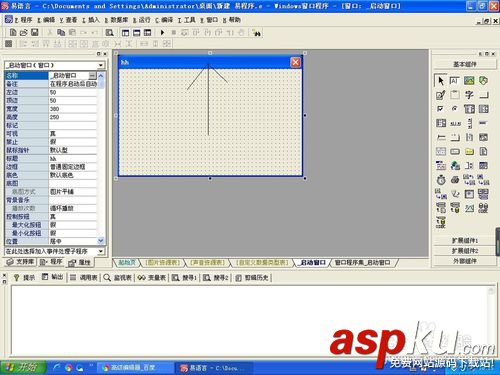Image resolution: width=500 pixels, height=375 pixels.
Task: Open the 查看 menu
Action: pos(69,20)
